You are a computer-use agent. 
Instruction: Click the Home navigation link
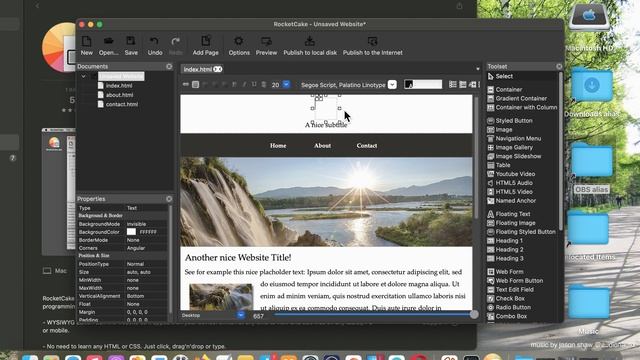click(x=278, y=146)
